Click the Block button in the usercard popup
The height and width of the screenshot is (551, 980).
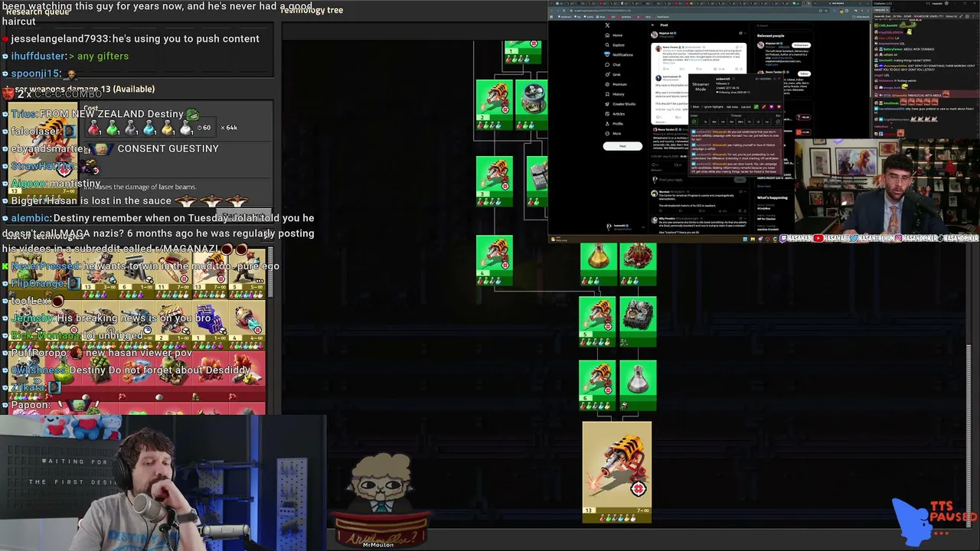coord(697,107)
